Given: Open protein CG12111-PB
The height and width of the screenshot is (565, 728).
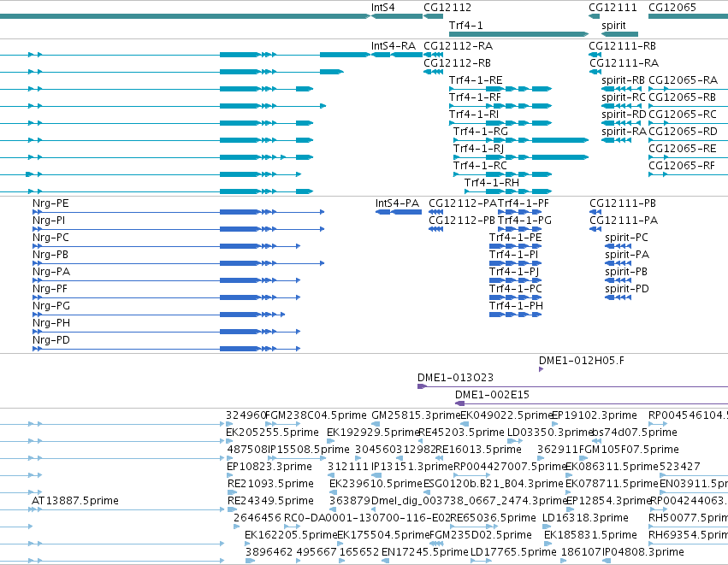Looking at the screenshot, I should [x=623, y=203].
